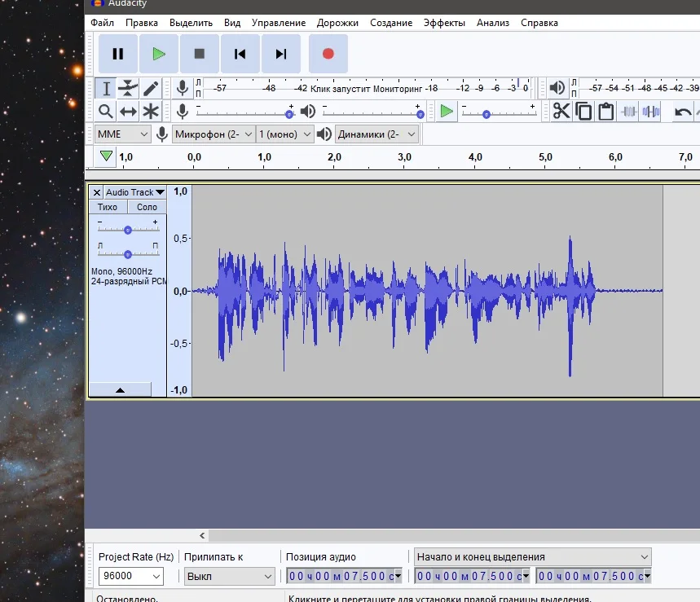
Task: Expand the Project Rate 96000 dropdown
Action: (x=156, y=576)
